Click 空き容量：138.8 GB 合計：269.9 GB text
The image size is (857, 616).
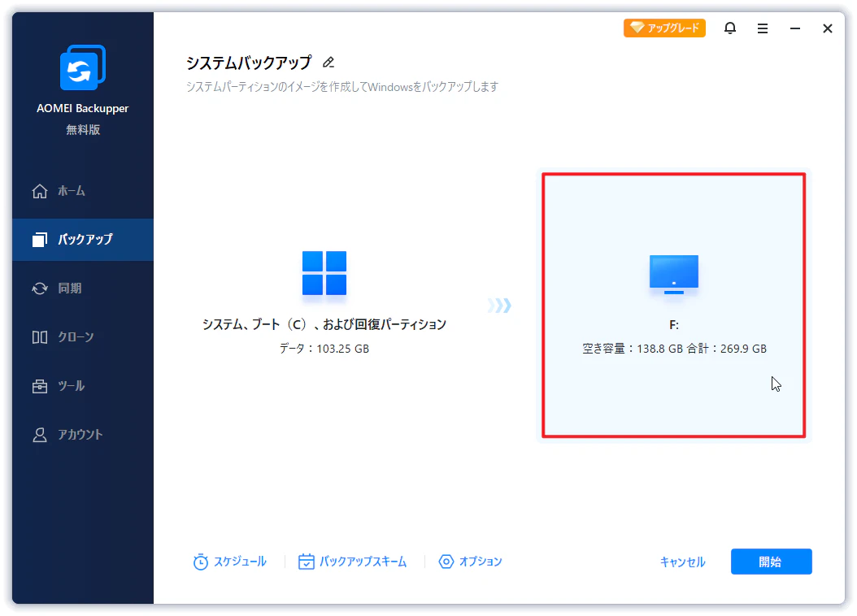[x=674, y=349]
